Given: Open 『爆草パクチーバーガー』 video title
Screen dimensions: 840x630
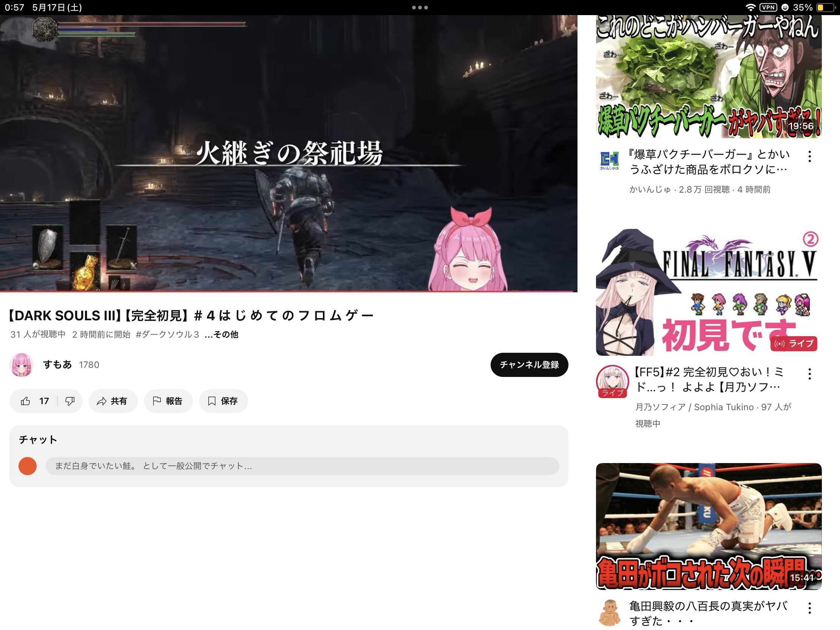Looking at the screenshot, I should click(x=709, y=162).
